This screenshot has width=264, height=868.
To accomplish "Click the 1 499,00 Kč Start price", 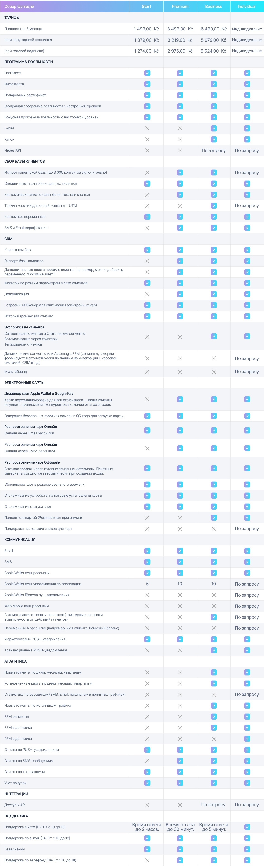I will coord(146,29).
